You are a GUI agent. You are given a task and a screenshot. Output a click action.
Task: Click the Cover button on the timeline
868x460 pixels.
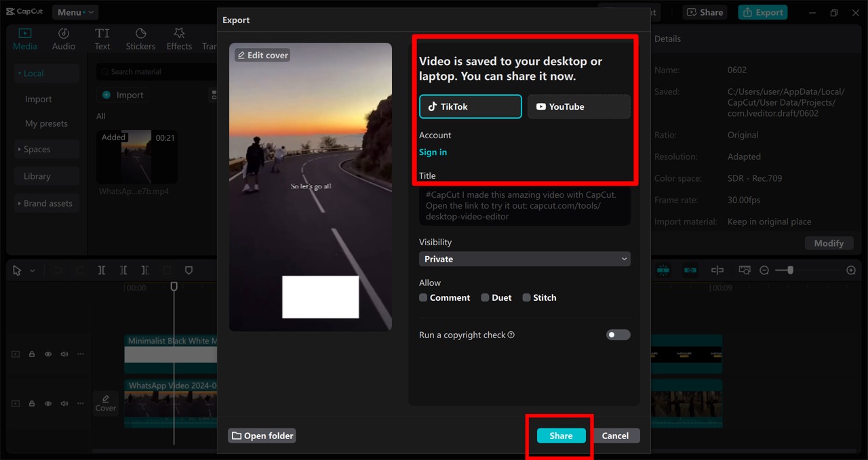[x=106, y=403]
